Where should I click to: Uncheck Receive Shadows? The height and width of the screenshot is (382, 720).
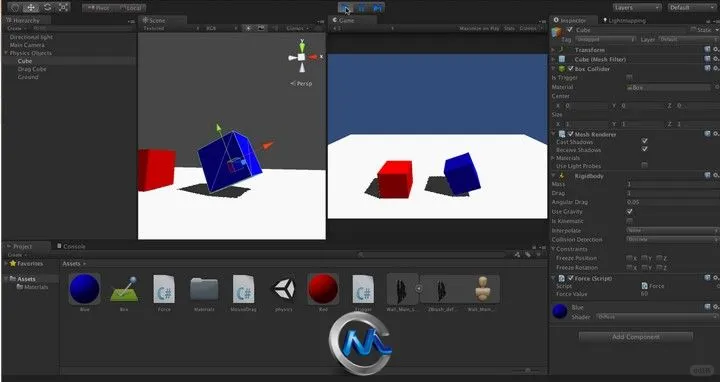click(645, 149)
